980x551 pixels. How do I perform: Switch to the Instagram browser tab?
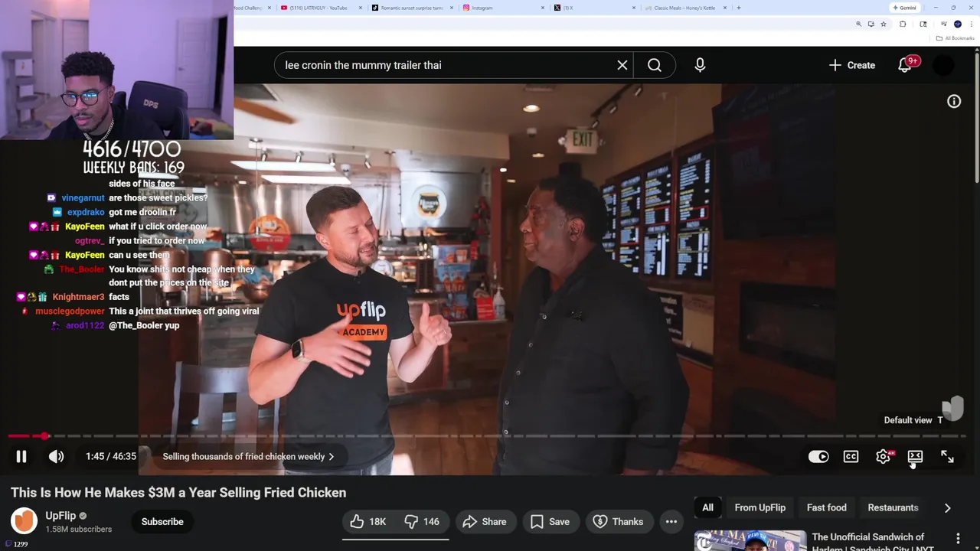coord(505,8)
